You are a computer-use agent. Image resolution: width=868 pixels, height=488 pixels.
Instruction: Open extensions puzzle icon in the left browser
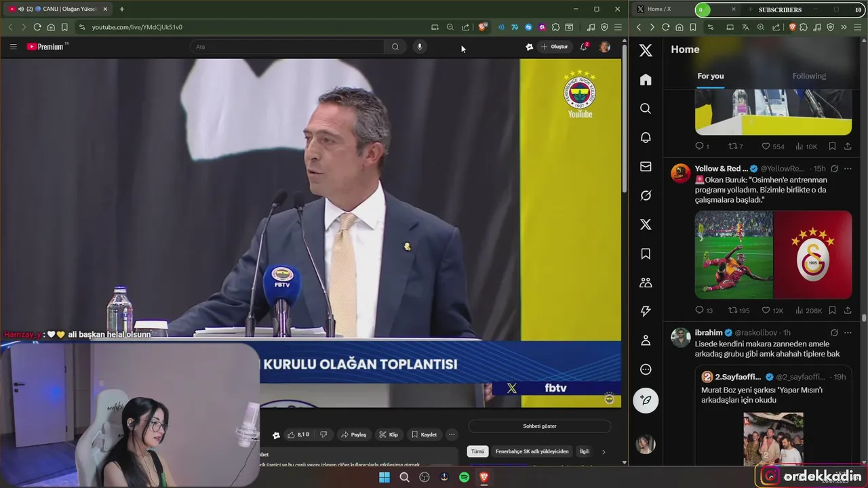pos(555,27)
